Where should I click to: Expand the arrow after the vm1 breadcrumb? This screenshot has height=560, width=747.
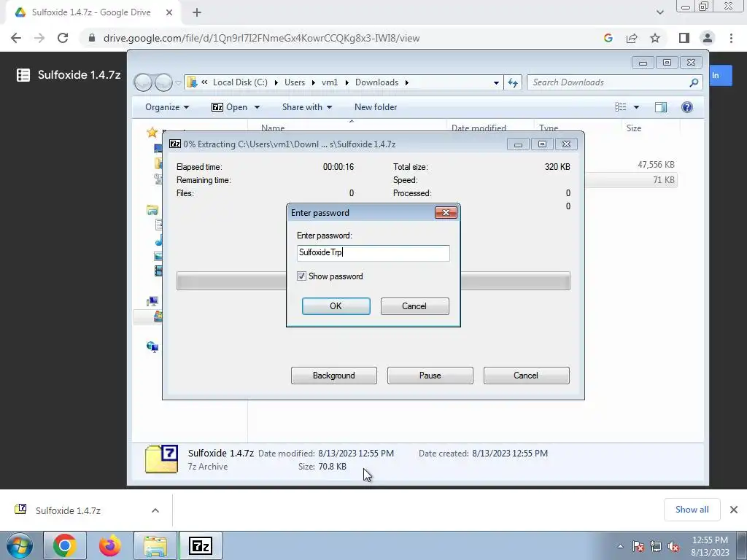(x=347, y=82)
